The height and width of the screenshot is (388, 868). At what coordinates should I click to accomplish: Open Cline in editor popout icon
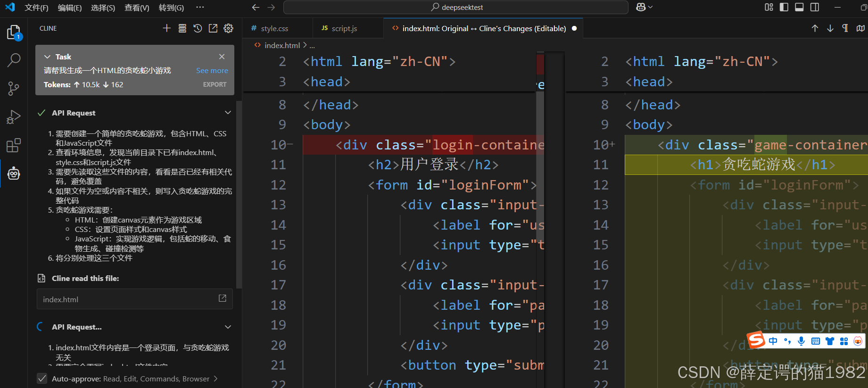pos(213,28)
